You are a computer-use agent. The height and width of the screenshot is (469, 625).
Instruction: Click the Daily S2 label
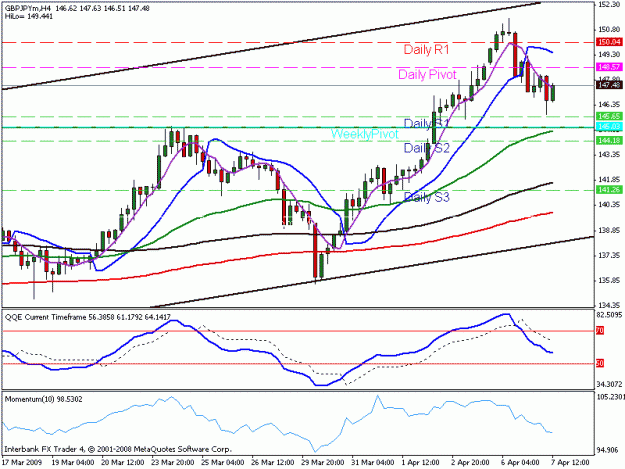(x=426, y=148)
